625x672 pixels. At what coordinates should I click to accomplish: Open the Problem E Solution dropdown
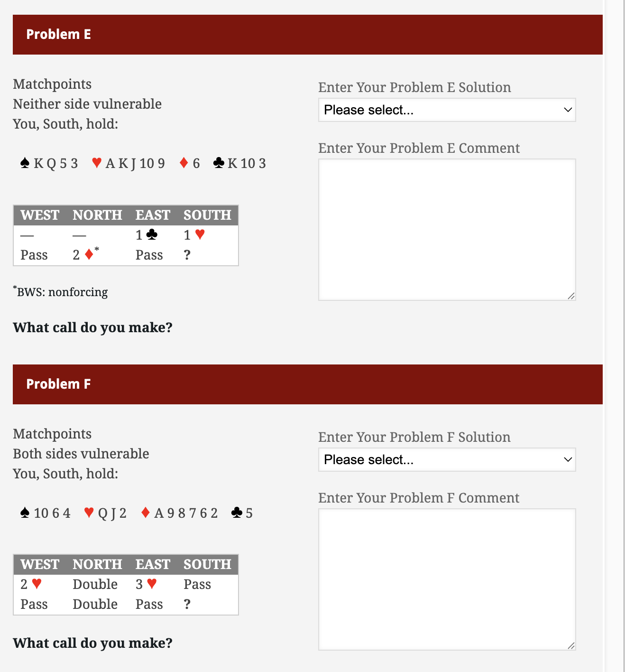447,110
